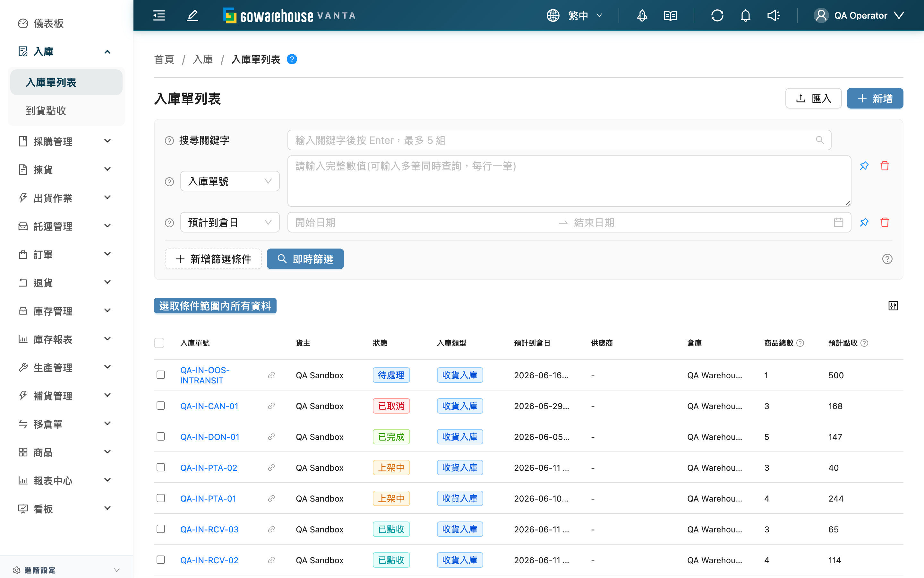Open notifications bell icon
924x578 pixels.
click(x=745, y=15)
